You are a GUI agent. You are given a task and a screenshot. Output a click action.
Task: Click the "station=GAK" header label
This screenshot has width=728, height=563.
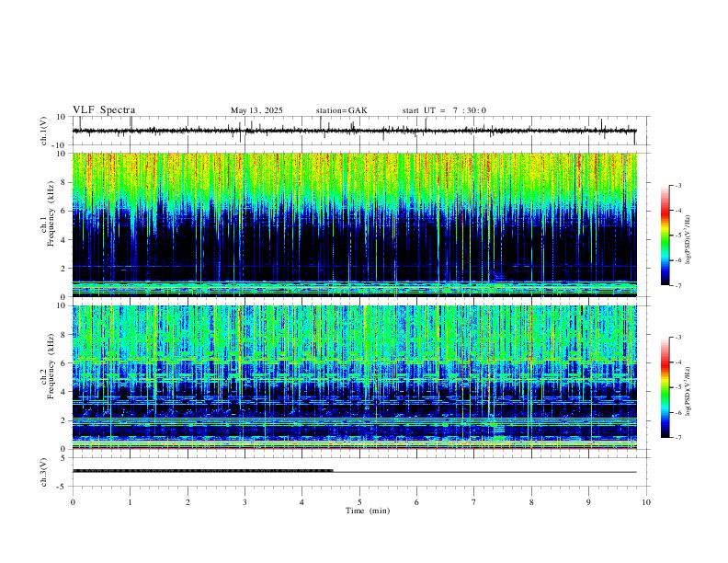click(x=342, y=110)
